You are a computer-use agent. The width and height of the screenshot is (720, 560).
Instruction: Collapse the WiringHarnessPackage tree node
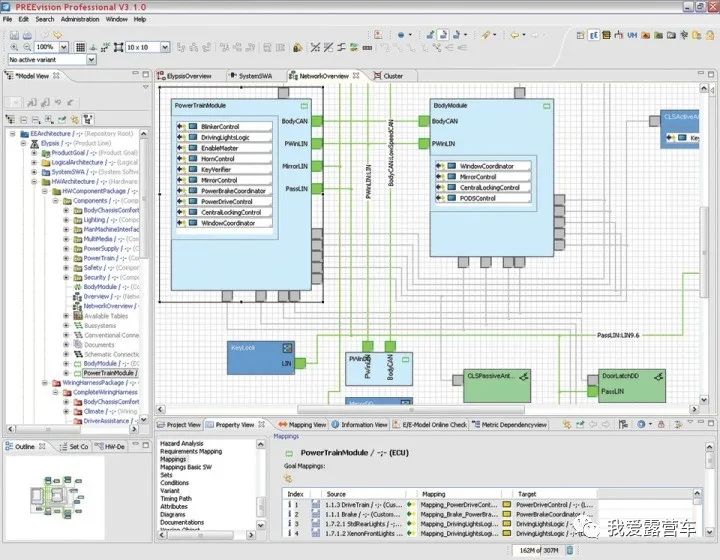coord(45,383)
